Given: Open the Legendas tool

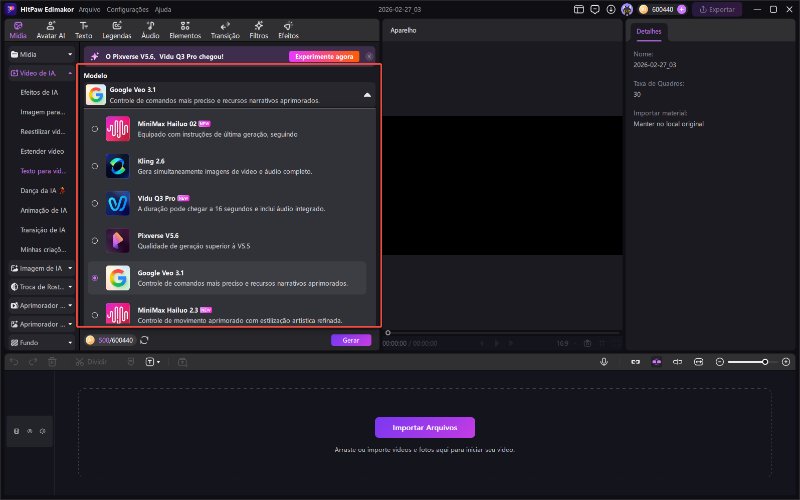Looking at the screenshot, I should point(117,30).
